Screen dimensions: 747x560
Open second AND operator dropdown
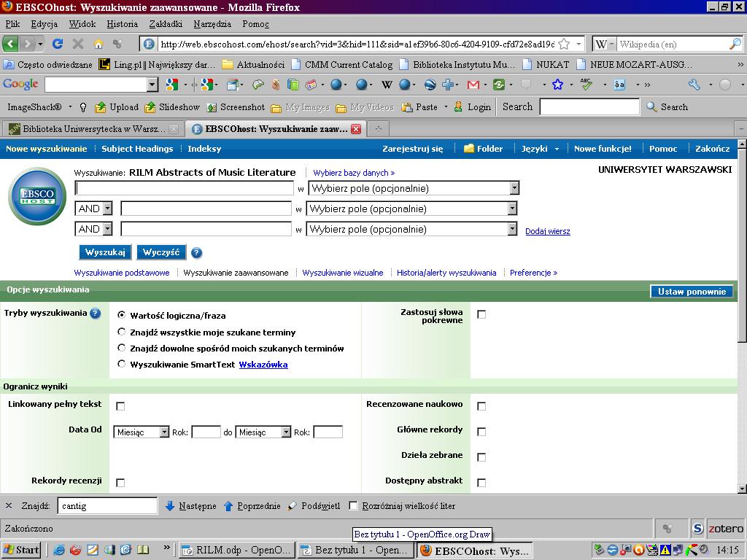click(94, 229)
